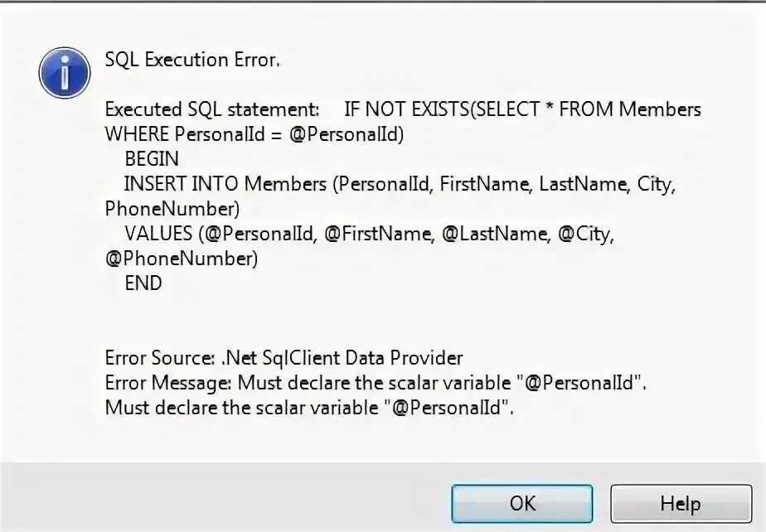
Task: Click the "INSERT INTO Members" text
Action: [225, 184]
